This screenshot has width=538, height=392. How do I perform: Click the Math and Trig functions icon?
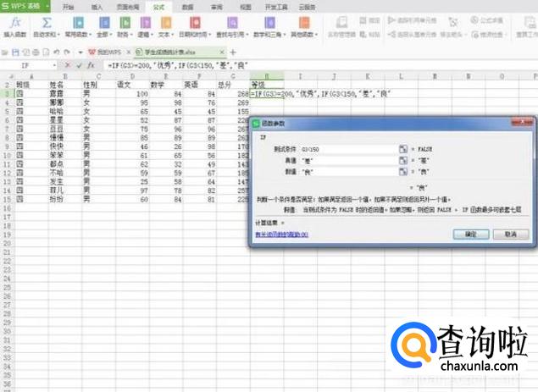tap(269, 24)
